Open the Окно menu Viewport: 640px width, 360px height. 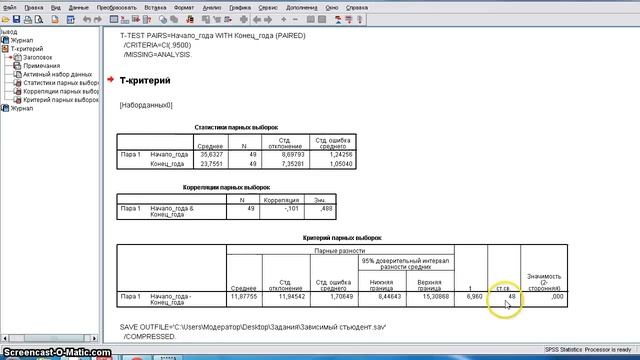tap(332, 7)
